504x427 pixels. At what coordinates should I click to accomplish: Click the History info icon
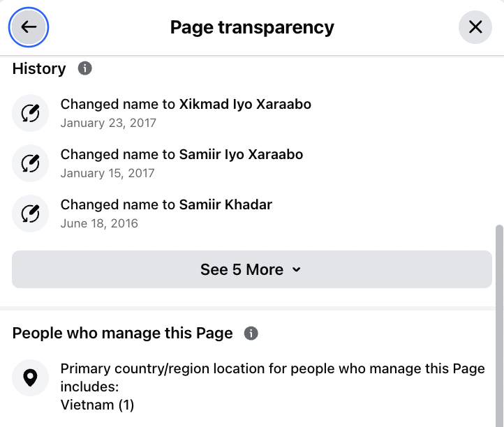click(85, 68)
